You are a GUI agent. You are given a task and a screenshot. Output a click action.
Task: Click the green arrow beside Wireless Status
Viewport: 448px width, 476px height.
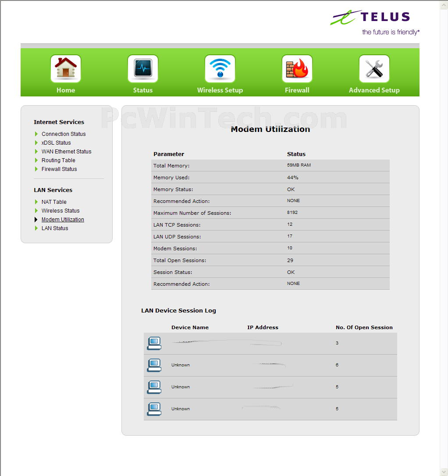coord(36,211)
